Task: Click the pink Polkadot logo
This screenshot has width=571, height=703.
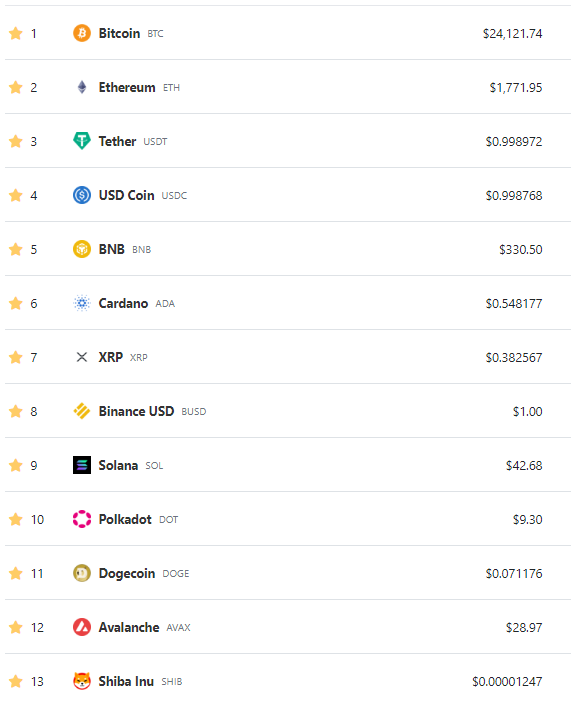Action: (x=82, y=519)
